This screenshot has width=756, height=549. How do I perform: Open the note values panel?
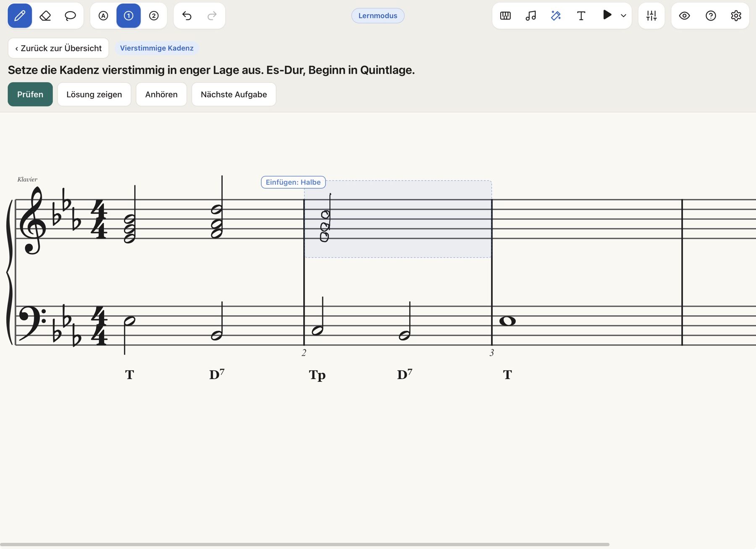(x=530, y=16)
